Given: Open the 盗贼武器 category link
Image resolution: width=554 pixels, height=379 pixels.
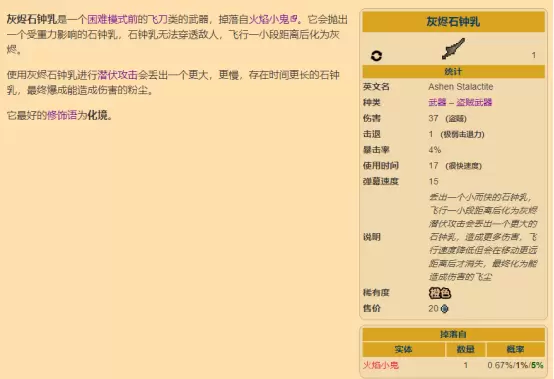Looking at the screenshot, I should click(x=474, y=102).
